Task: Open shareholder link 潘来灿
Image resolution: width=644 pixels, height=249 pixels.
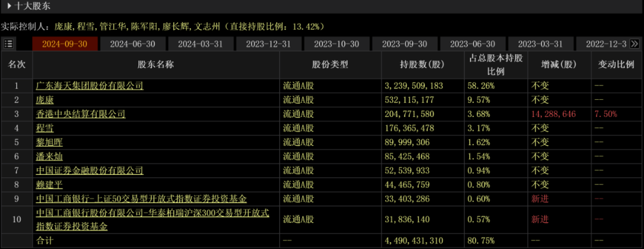Action: click(x=49, y=156)
